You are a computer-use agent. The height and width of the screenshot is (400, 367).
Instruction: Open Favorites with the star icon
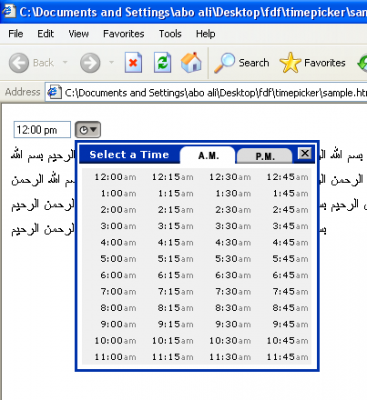290,63
